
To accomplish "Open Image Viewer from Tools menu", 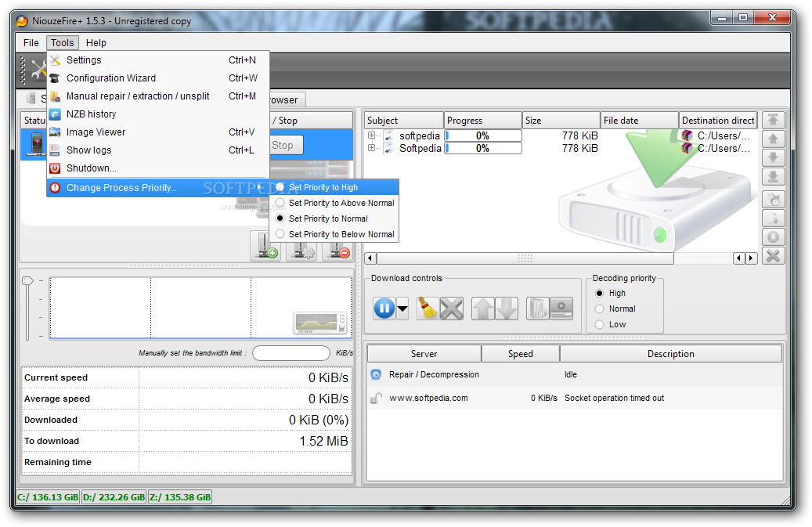I will (x=158, y=132).
